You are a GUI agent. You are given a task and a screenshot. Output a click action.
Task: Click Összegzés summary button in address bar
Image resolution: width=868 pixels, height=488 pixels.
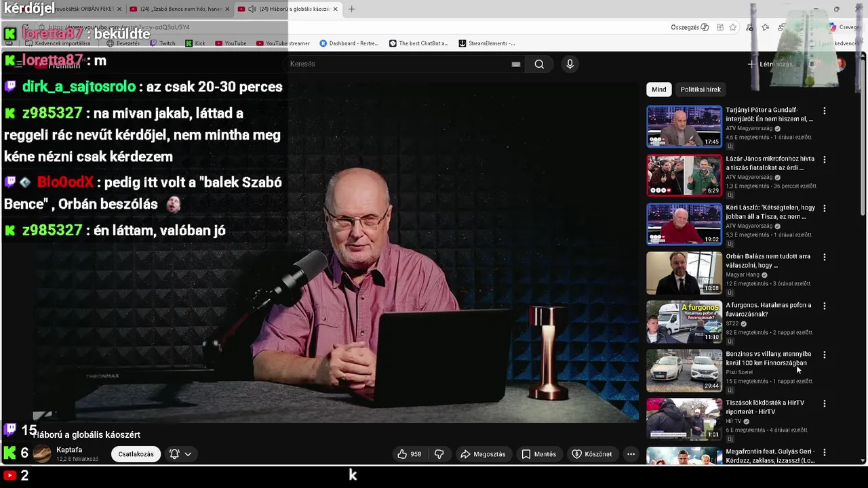pyautogui.click(x=690, y=27)
